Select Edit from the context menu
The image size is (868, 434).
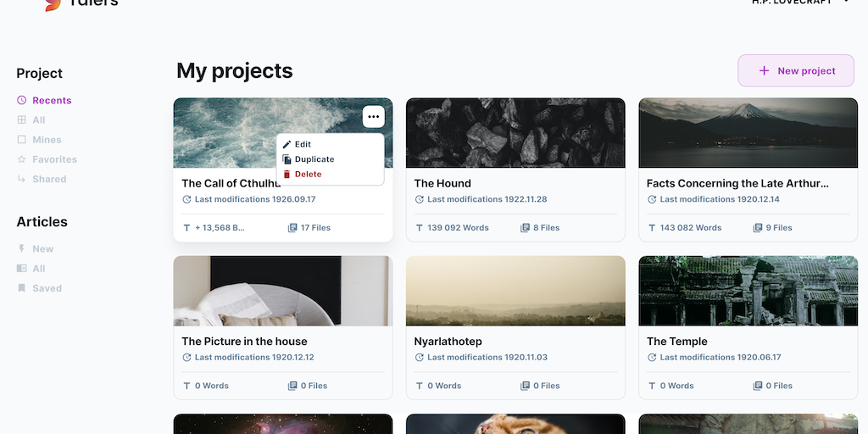303,145
